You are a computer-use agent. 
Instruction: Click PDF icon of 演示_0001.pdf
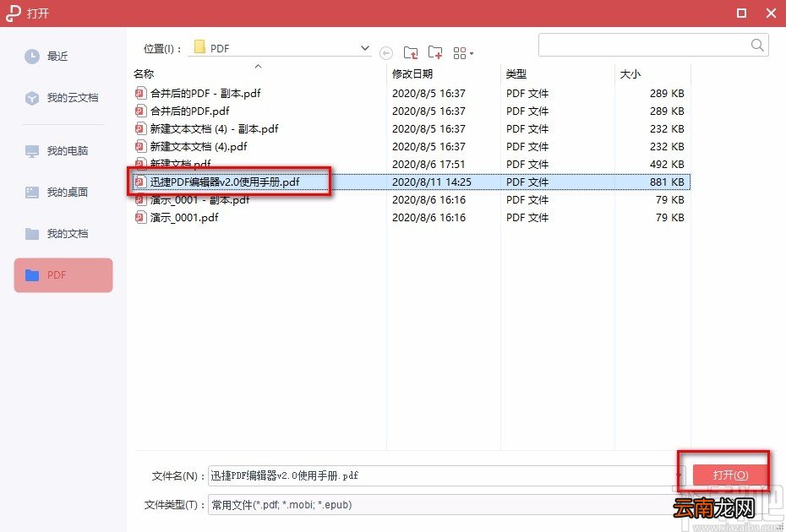[x=140, y=217]
